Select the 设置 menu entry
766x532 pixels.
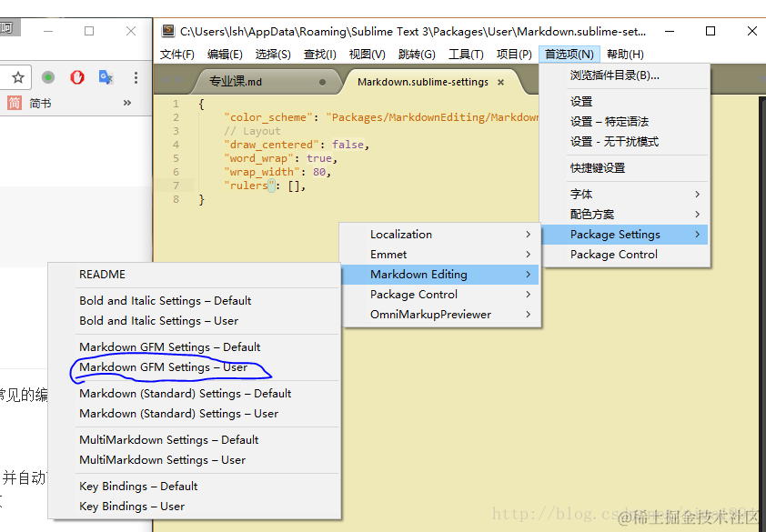tap(624, 102)
